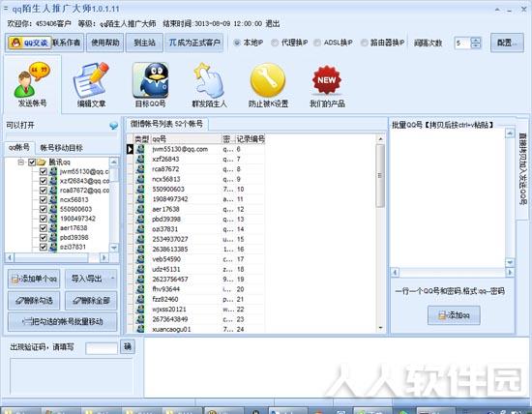Click the QQ交谈 chat button
Screen dimensions: 532x414
[x=30, y=43]
